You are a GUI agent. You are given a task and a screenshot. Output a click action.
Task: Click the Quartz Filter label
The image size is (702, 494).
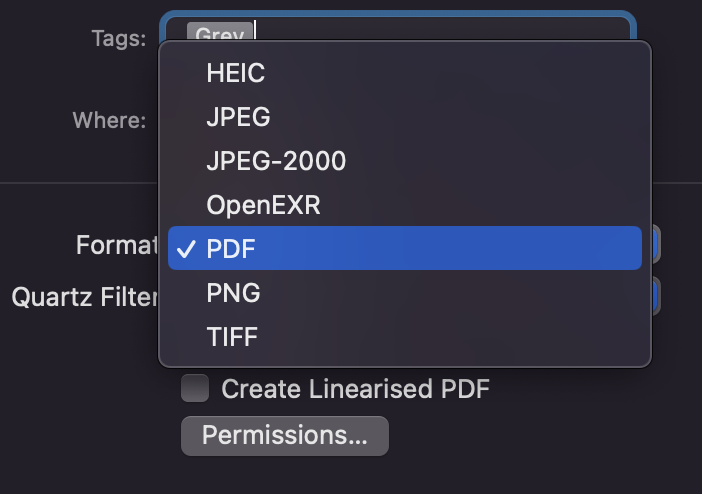85,297
